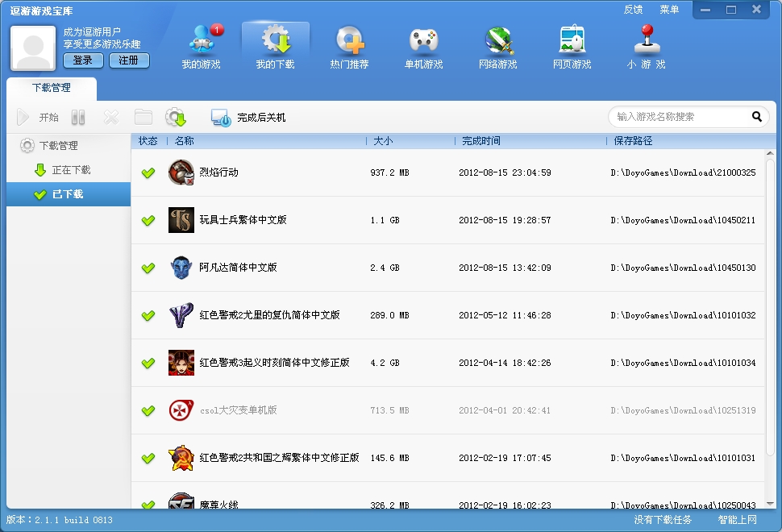Image resolution: width=782 pixels, height=532 pixels.
Task: Select 红色警戒2共和国之辉繁体中文修正版 name
Action: pyautogui.click(x=279, y=458)
